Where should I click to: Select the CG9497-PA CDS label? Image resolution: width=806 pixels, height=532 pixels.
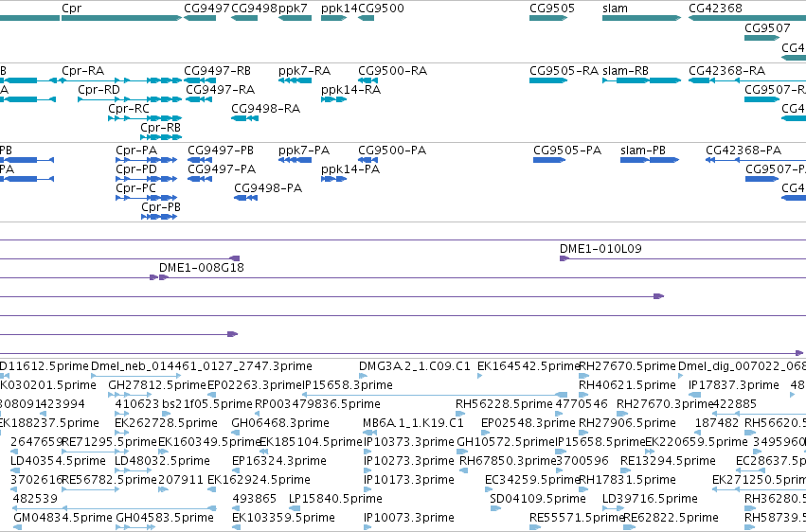click(222, 168)
